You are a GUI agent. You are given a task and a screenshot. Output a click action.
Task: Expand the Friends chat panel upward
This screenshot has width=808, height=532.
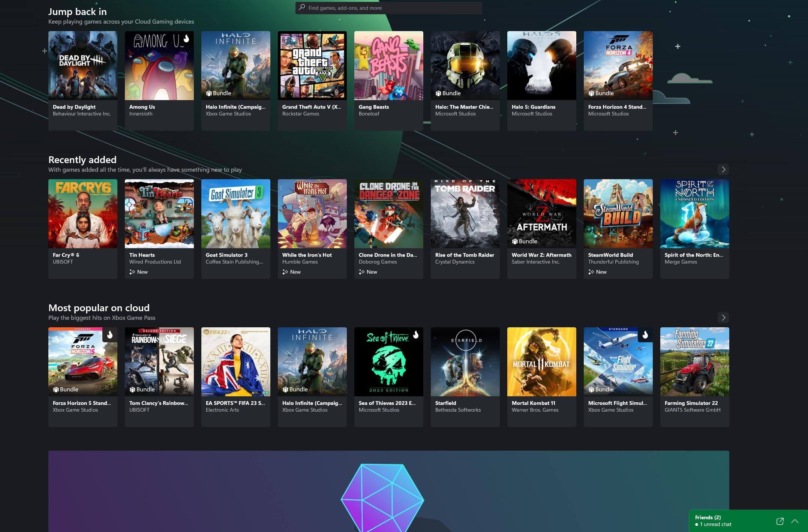[795, 521]
